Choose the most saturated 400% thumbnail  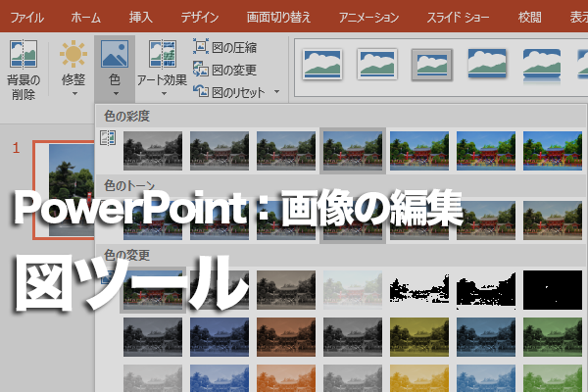point(553,151)
